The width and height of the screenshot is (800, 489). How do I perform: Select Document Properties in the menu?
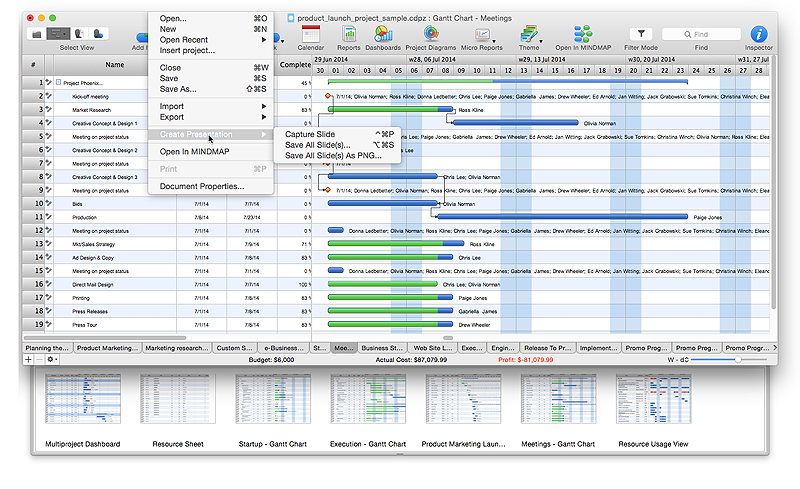coord(201,186)
